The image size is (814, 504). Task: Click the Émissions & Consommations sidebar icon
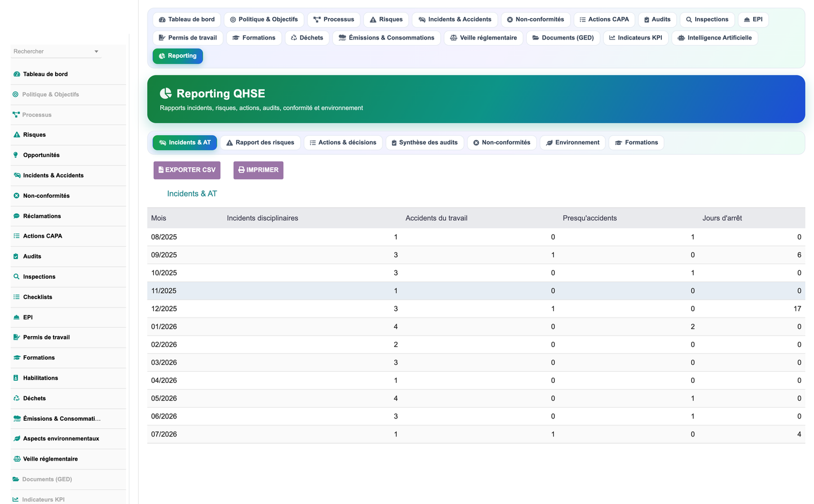pos(17,418)
